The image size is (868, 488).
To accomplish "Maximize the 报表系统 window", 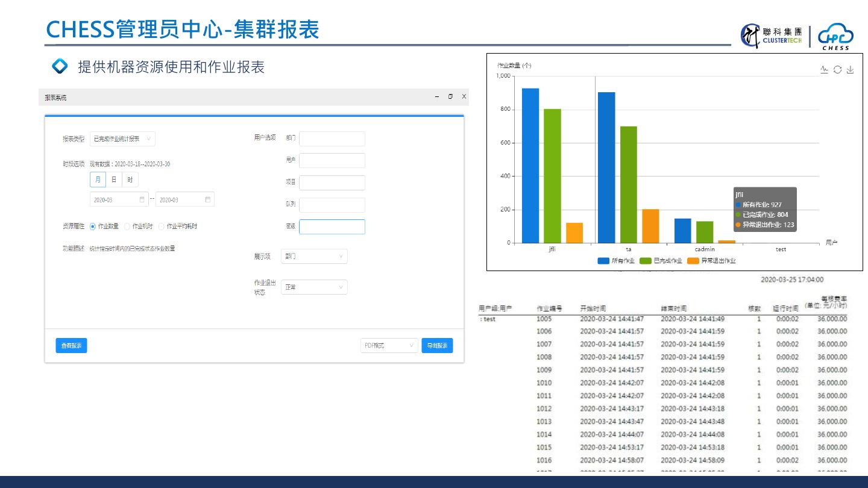I will tap(450, 96).
